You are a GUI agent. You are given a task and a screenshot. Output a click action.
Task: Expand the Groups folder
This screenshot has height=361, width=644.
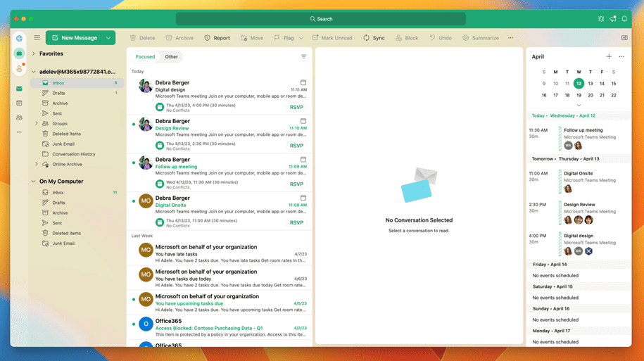pos(37,123)
